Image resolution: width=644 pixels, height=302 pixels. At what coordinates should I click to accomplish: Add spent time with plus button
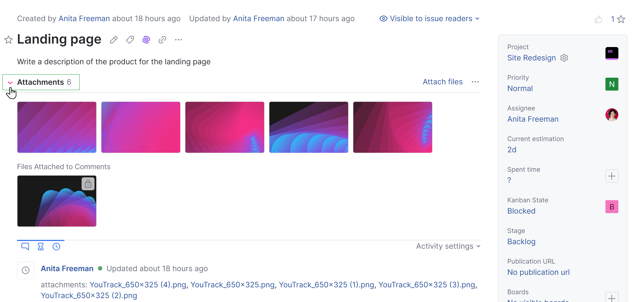pyautogui.click(x=611, y=176)
